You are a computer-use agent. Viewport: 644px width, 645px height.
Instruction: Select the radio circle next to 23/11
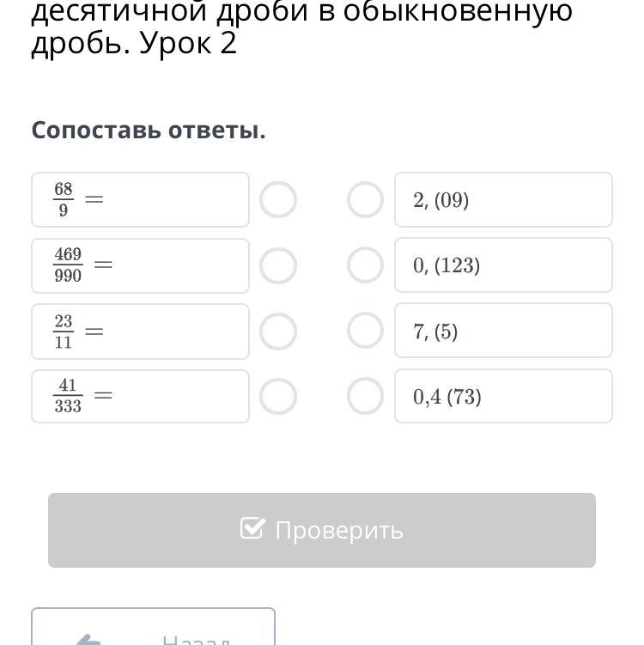coord(278,332)
